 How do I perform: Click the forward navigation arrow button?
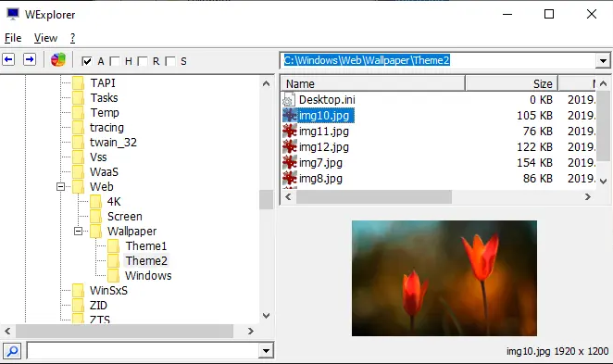pos(30,60)
